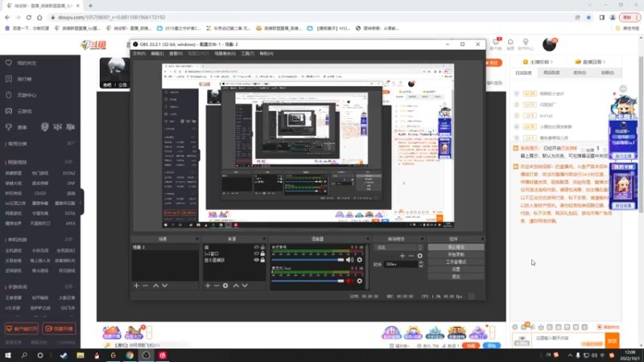Move the source down in the 来源 panel
This screenshot has height=362, width=644.
(245, 286)
